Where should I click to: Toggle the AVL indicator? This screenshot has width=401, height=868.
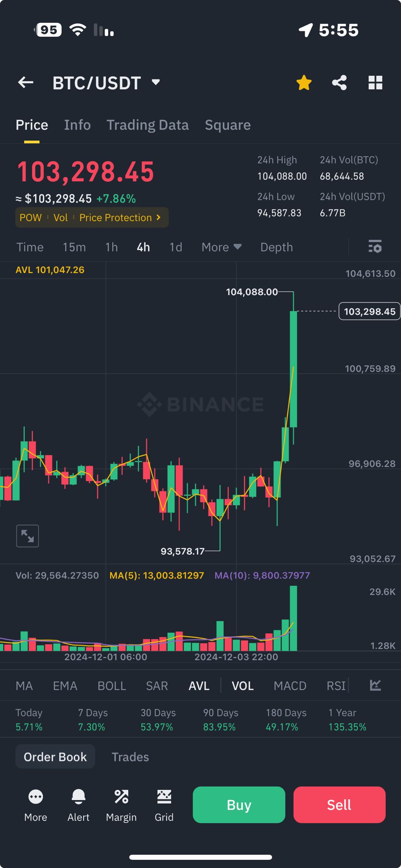click(x=199, y=686)
